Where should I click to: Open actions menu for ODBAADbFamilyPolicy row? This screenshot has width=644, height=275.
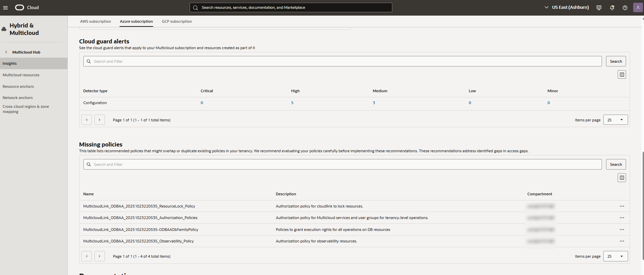pos(622,230)
